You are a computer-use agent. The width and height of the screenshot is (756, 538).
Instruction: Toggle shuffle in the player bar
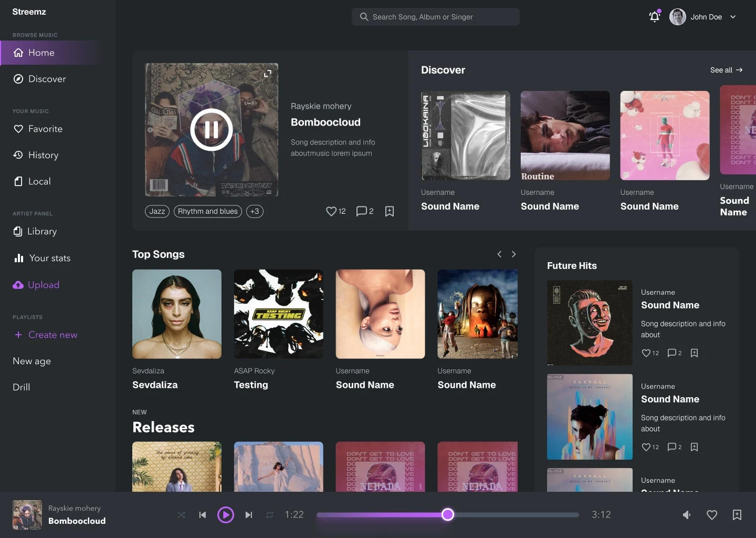click(181, 515)
